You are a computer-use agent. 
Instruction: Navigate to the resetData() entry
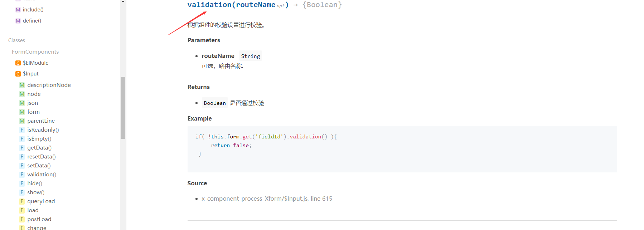click(42, 157)
